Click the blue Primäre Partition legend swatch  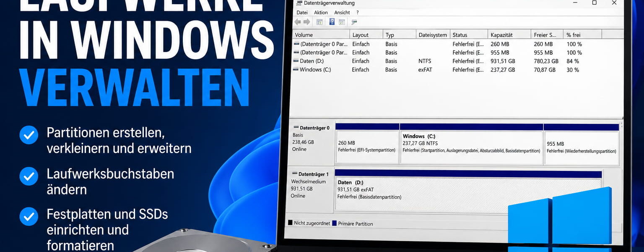pyautogui.click(x=334, y=223)
